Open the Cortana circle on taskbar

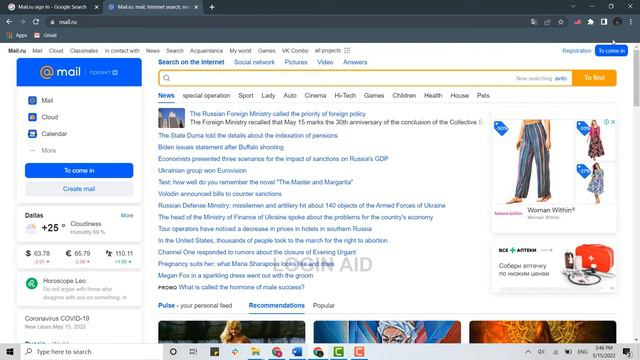click(x=173, y=351)
